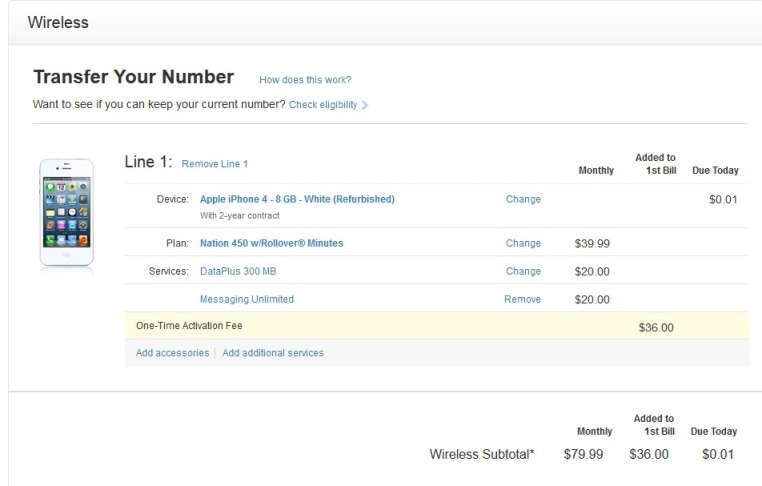Click Add additional services
Screen dimensions: 762x486
click(273, 353)
